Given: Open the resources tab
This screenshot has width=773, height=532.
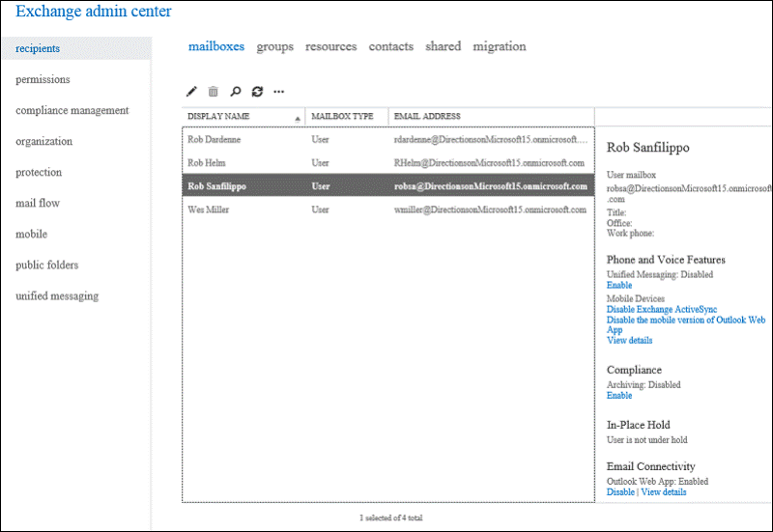Looking at the screenshot, I should click(x=330, y=46).
